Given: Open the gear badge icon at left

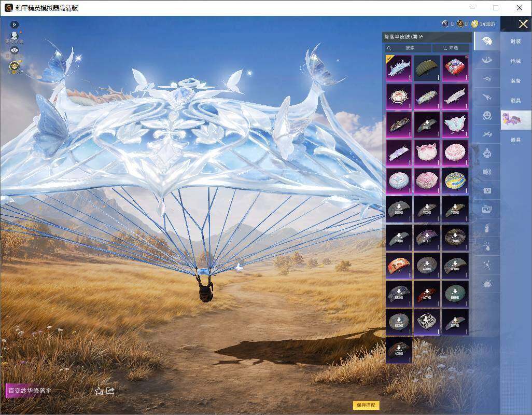Looking at the screenshot, I should pyautogui.click(x=14, y=66).
